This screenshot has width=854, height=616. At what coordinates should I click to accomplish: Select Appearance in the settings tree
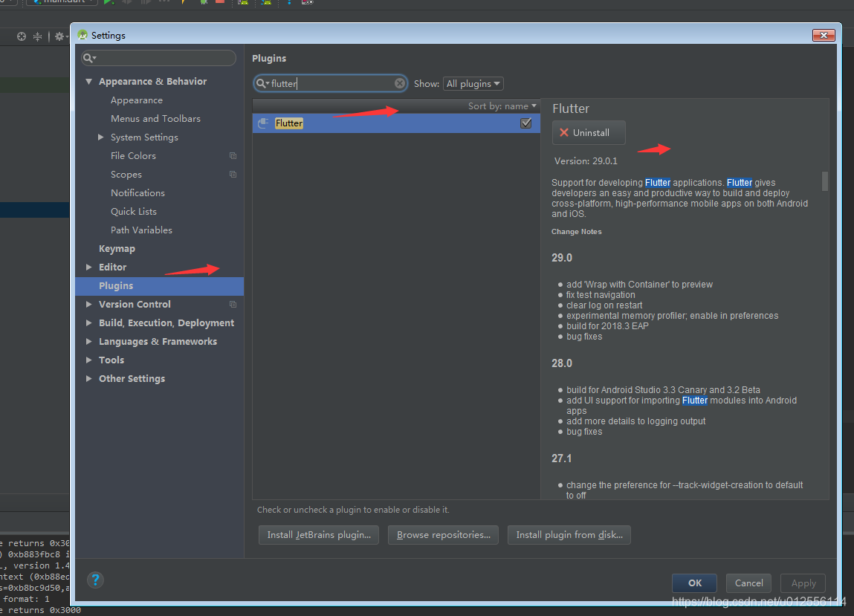[137, 100]
